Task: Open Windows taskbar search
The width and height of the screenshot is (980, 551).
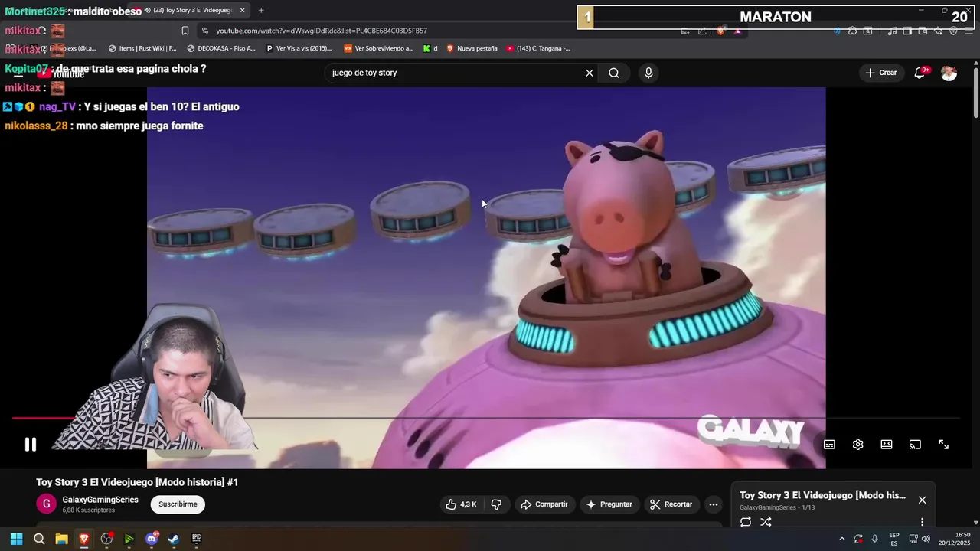Action: 39,539
